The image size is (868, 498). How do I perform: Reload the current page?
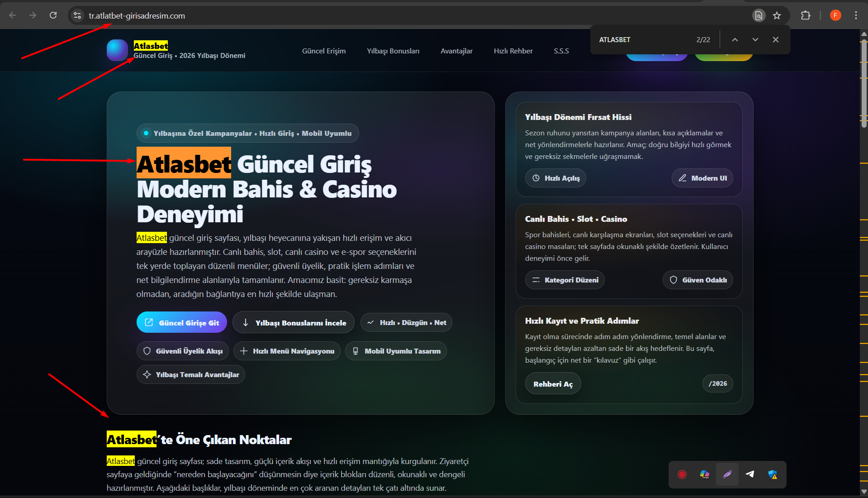tap(53, 15)
